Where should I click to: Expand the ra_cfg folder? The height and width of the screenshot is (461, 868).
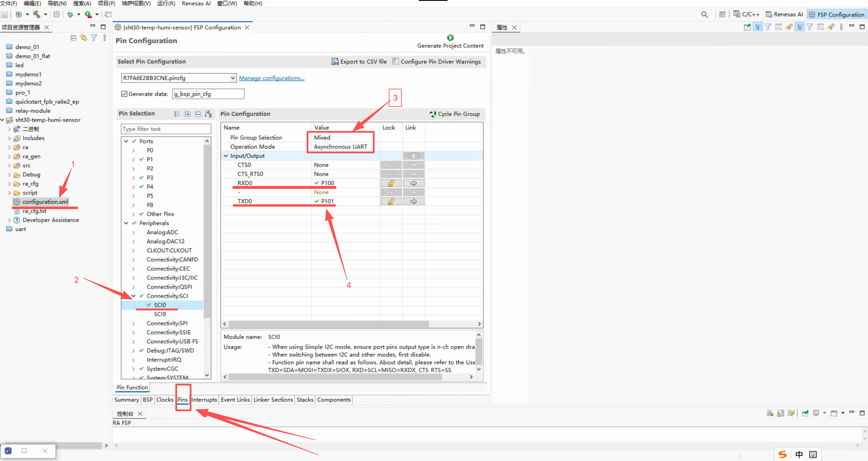[9, 184]
